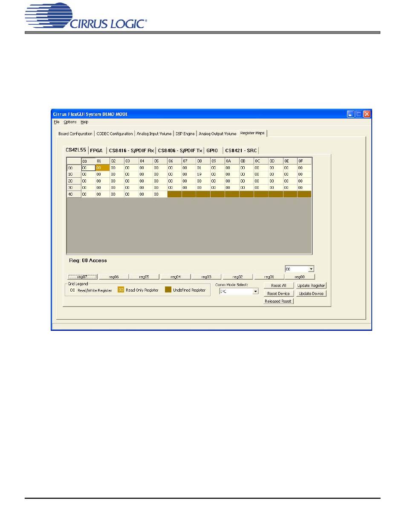
Task: Click the Read Only Register legend swatch
Action: point(121,290)
